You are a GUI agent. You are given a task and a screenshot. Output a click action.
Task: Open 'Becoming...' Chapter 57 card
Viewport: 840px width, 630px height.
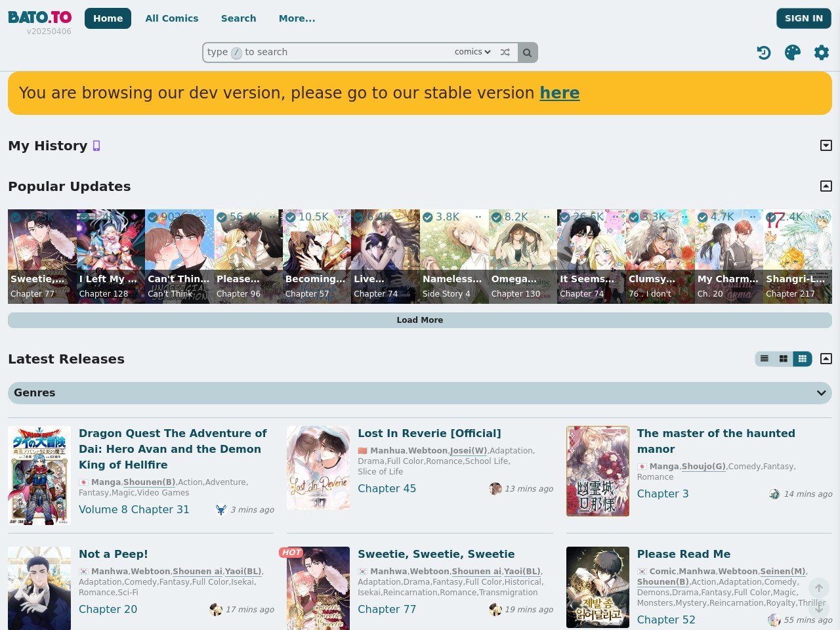click(x=317, y=257)
